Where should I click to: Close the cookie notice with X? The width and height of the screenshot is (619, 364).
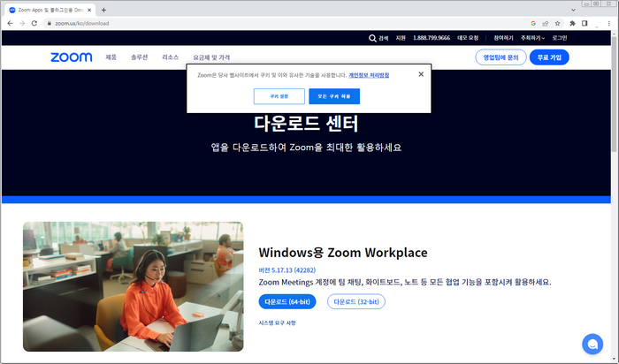point(421,74)
